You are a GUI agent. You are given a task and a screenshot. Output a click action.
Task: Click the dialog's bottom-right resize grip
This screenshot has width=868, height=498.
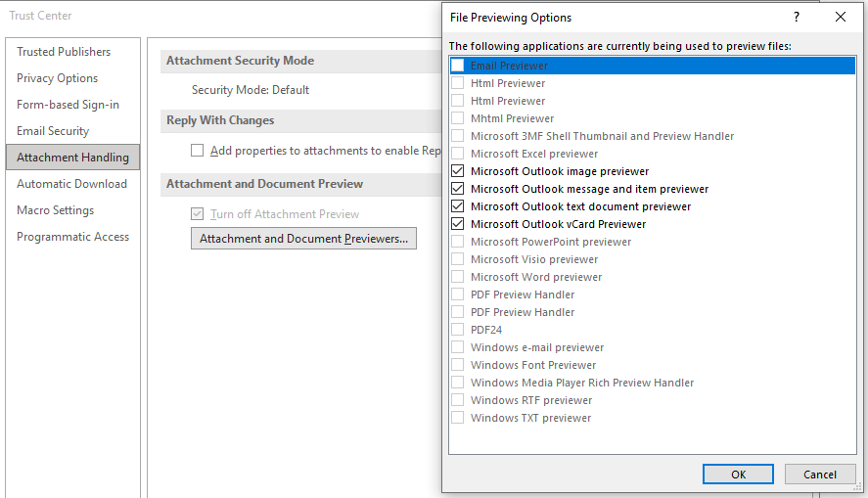(857, 487)
